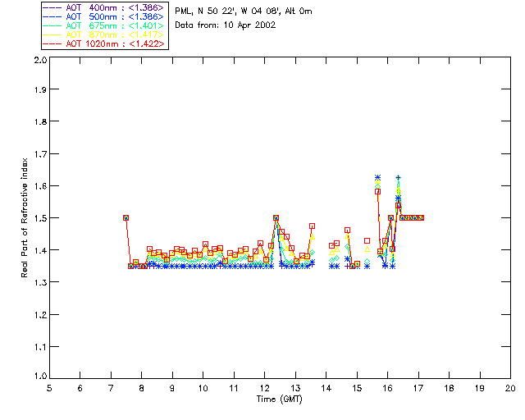Click the 14 x-axis label
Screen dimensions: 525x420
pos(326,388)
